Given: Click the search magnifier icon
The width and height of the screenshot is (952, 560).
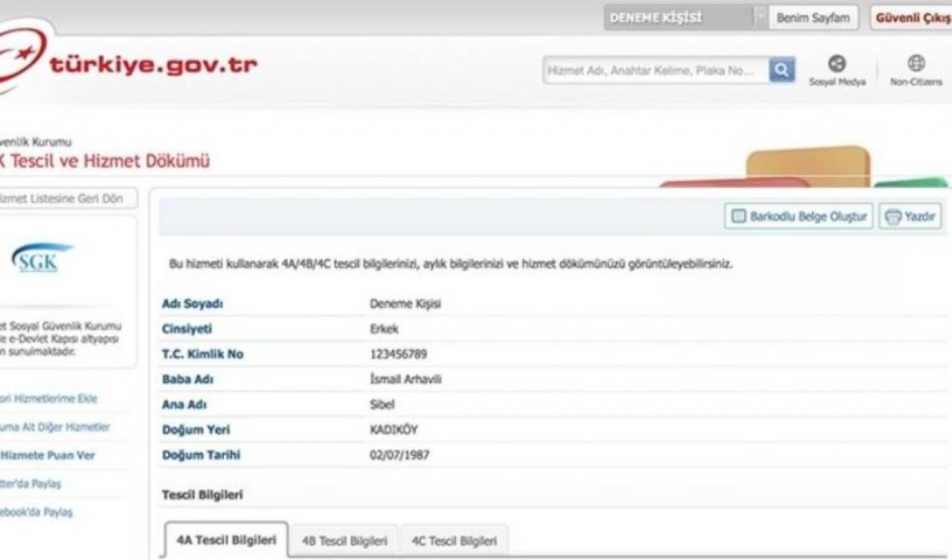Looking at the screenshot, I should coord(782,70).
